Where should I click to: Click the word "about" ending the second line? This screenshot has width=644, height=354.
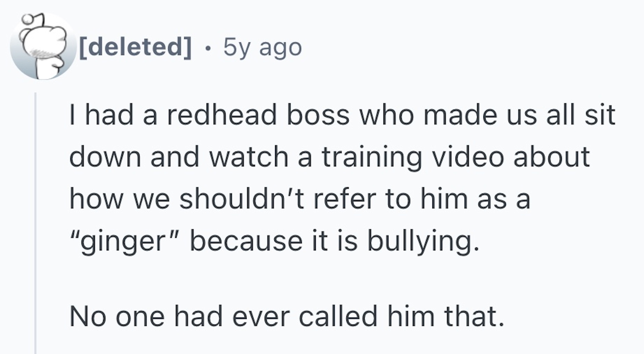pos(552,157)
